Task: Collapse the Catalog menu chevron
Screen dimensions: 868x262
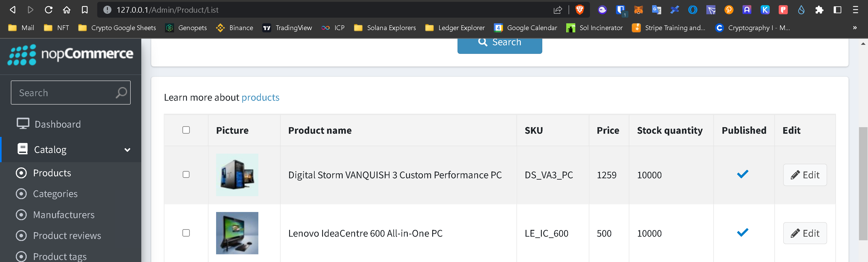Action: coord(127,150)
